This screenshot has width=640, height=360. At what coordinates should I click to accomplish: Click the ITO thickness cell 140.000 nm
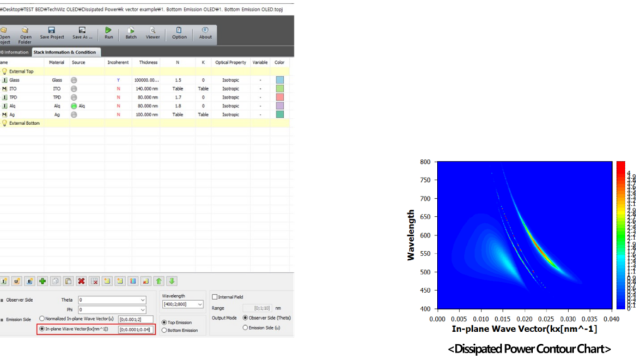tap(146, 89)
